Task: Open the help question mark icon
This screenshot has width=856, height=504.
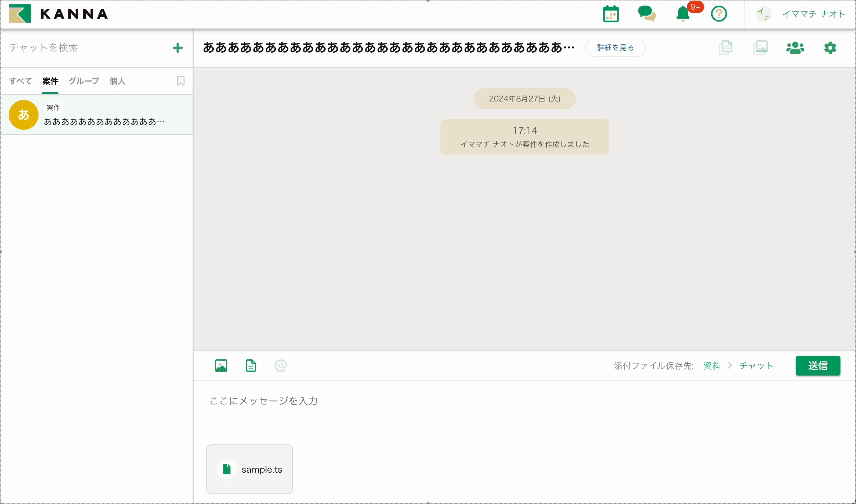Action: [719, 14]
